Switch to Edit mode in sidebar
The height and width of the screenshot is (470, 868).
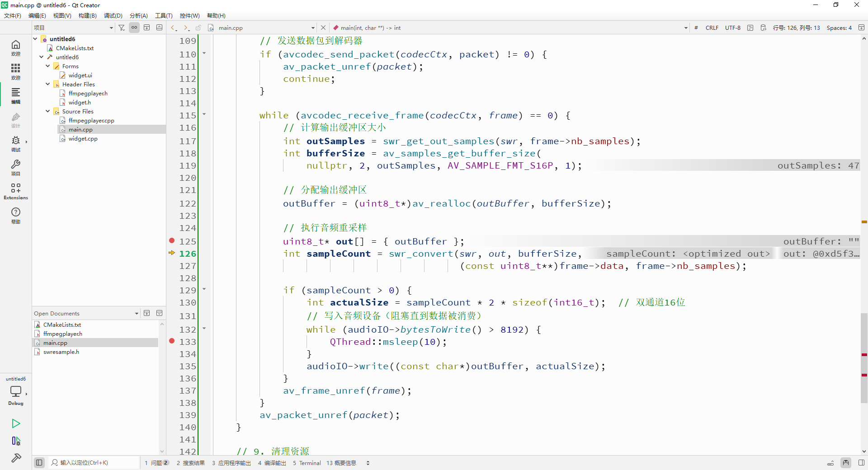(16, 95)
